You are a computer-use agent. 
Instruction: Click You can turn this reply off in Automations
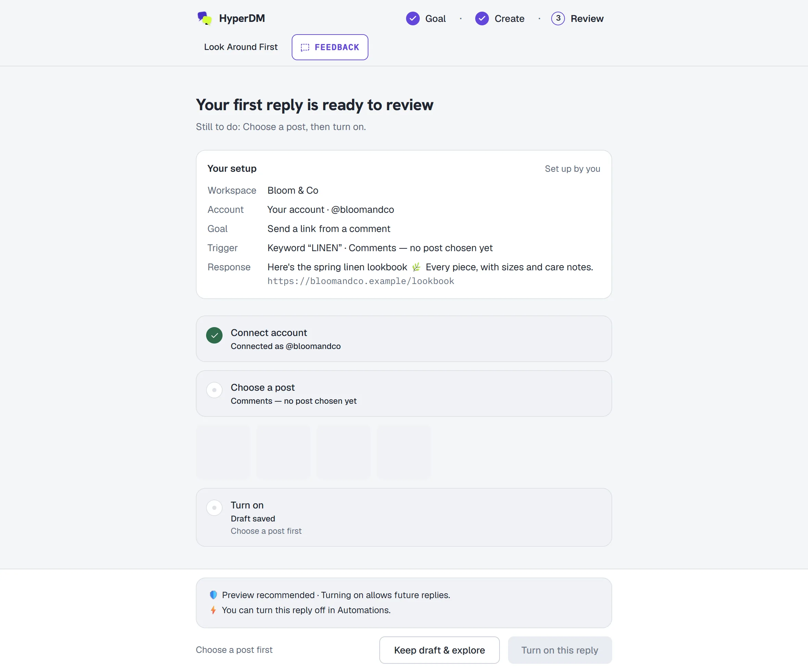(x=306, y=610)
